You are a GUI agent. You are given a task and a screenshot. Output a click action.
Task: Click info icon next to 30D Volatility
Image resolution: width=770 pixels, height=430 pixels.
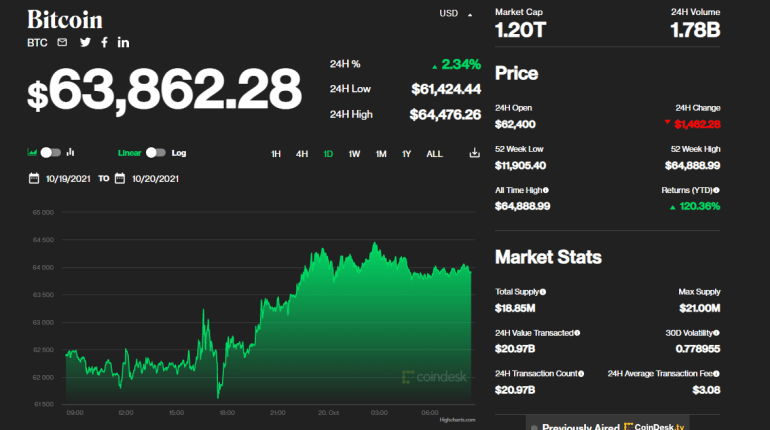point(715,332)
